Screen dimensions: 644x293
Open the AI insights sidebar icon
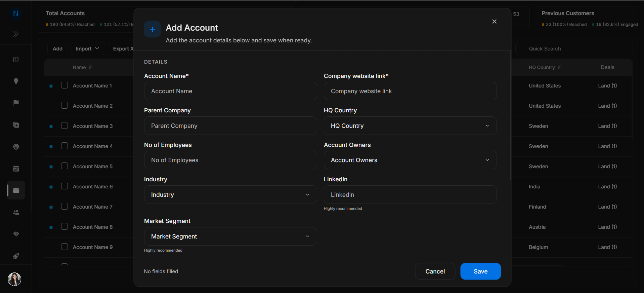(x=16, y=60)
